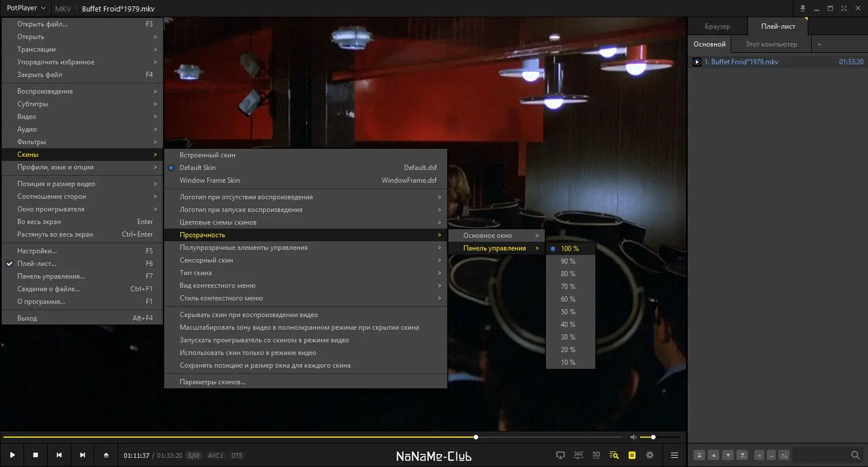Screen dimensions: 868x467
Task: Jump to the previous track
Action: (x=59, y=455)
